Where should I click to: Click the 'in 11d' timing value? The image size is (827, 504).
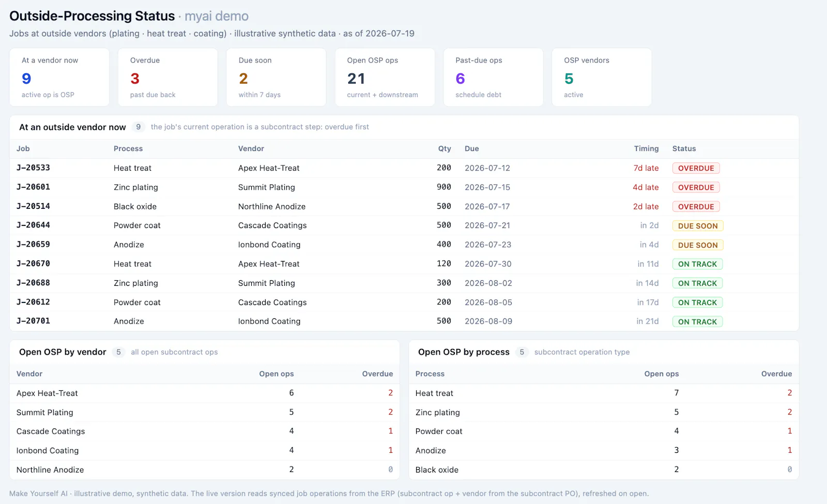(648, 264)
